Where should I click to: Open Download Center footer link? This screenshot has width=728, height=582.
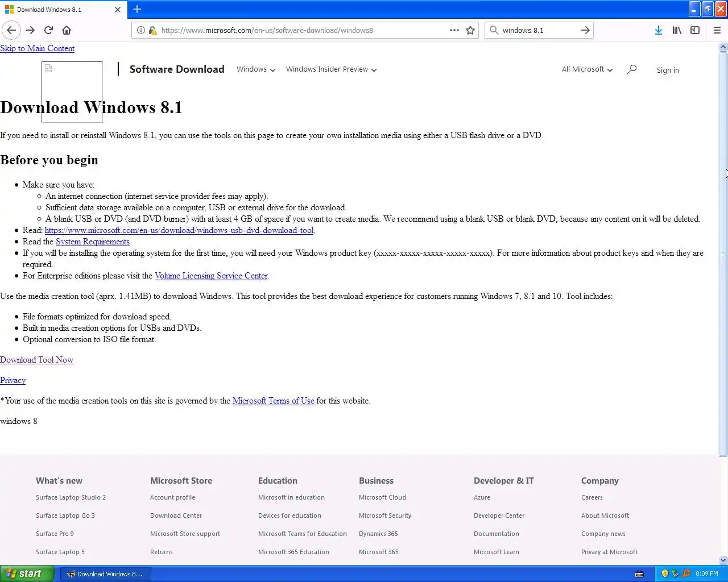176,516
